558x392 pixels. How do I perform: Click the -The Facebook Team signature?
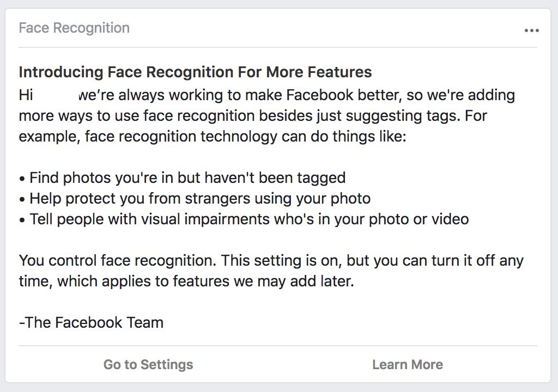(91, 323)
